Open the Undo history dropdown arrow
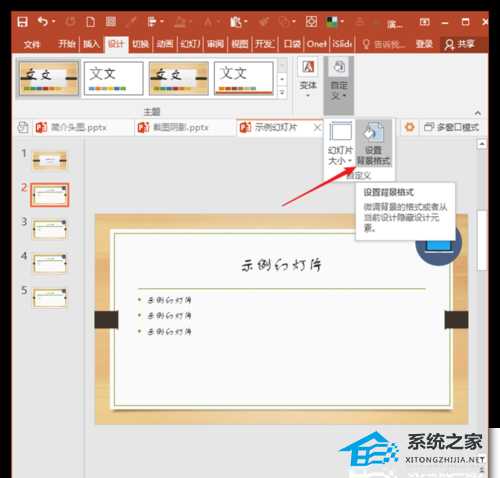Image resolution: width=500 pixels, height=478 pixels. pyautogui.click(x=54, y=22)
